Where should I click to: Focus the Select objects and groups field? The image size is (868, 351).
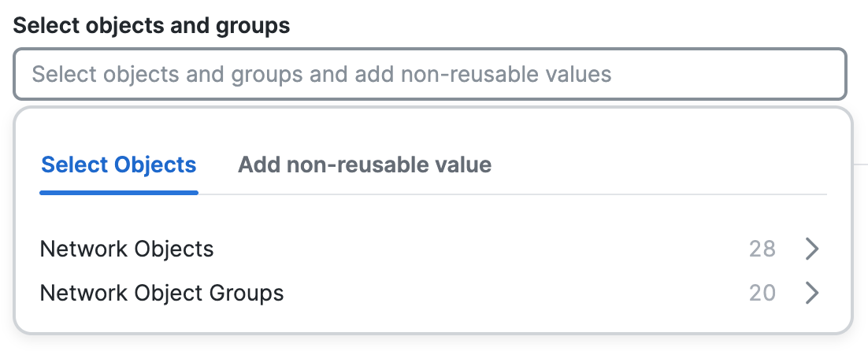coord(429,75)
